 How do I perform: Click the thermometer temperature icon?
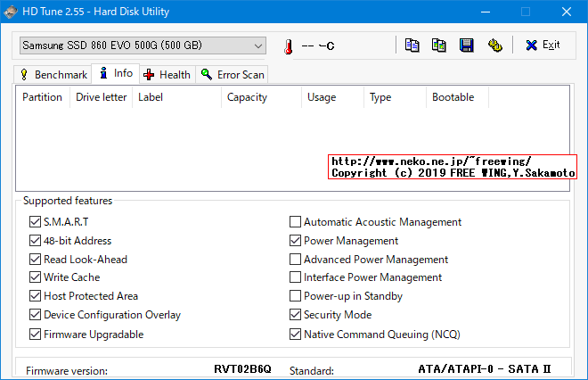(x=288, y=46)
